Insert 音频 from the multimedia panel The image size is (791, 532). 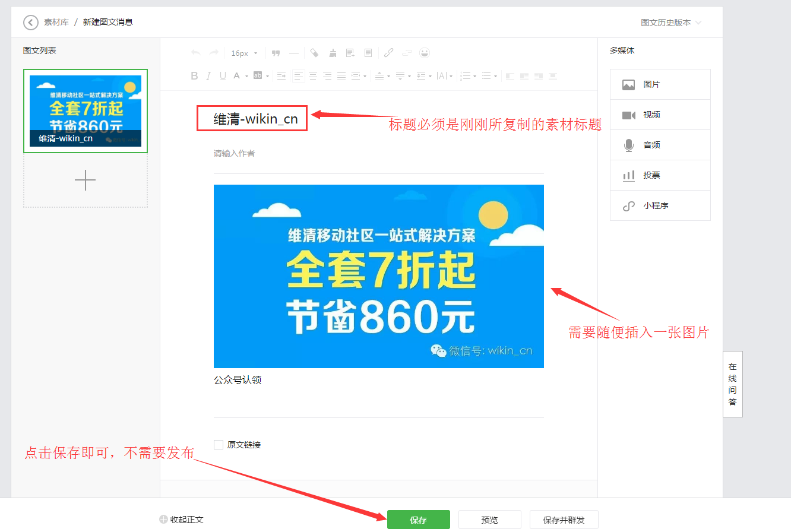[660, 145]
